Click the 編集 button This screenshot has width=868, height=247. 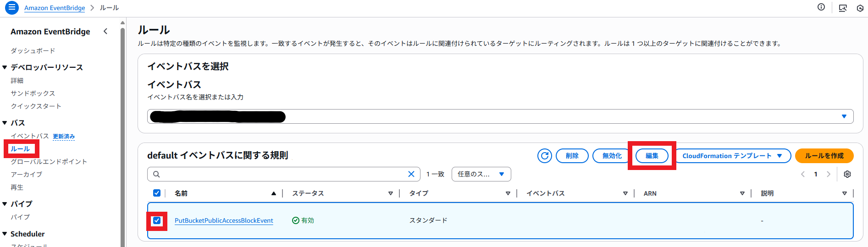(x=652, y=156)
